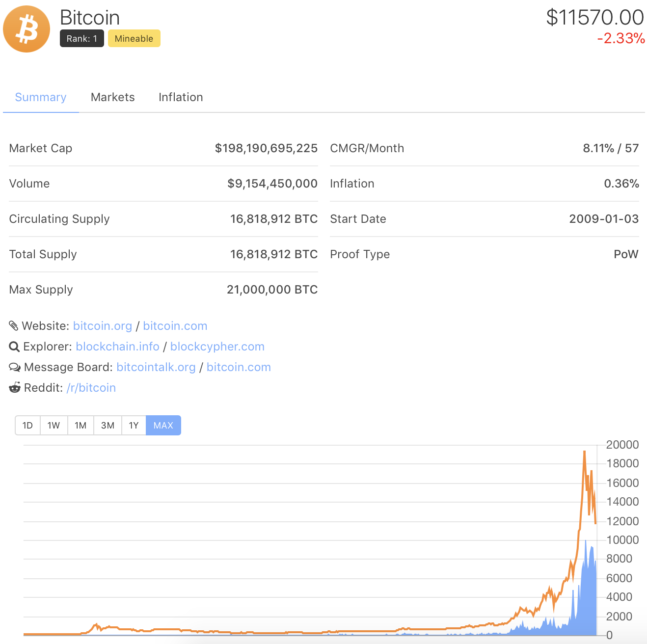
Task: Switch to the Markets tab
Action: [113, 97]
